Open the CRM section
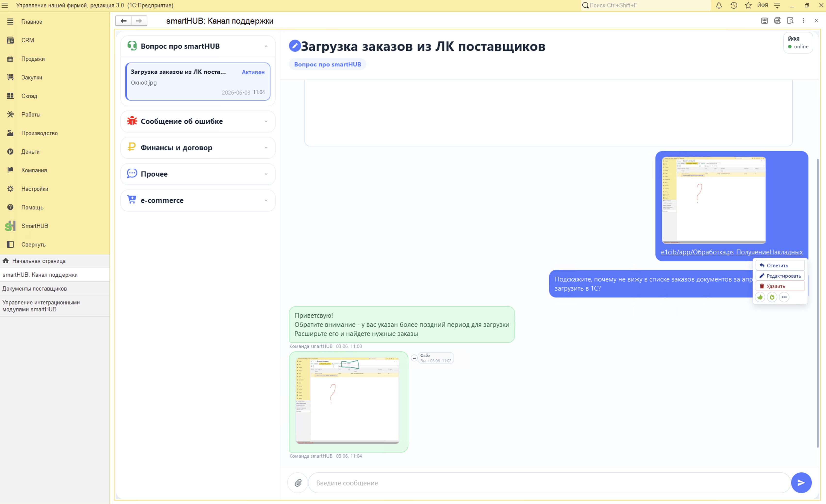 [55, 40]
